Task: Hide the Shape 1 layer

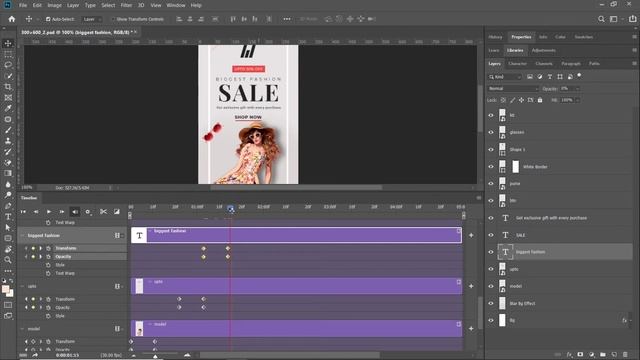Action: 491,149
